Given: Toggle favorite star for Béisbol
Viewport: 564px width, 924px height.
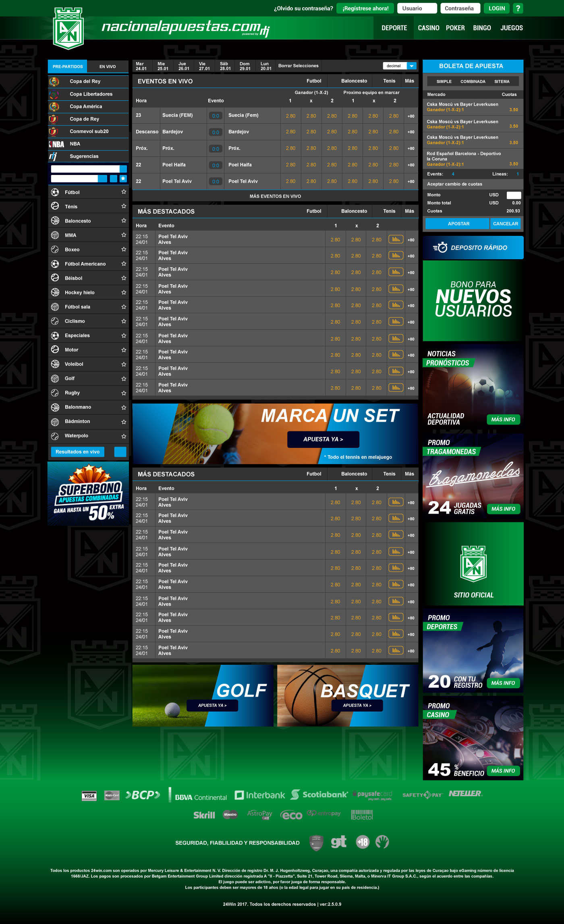Looking at the screenshot, I should (x=124, y=278).
